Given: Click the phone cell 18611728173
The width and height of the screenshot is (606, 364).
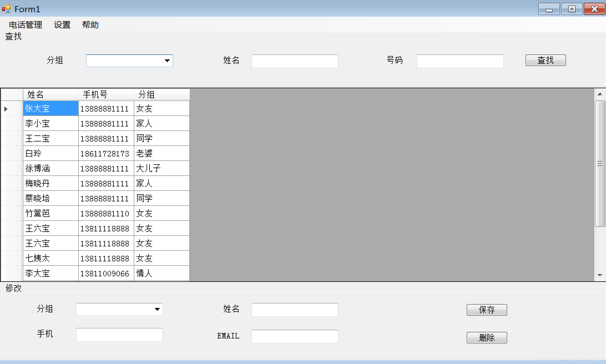Looking at the screenshot, I should tap(106, 153).
